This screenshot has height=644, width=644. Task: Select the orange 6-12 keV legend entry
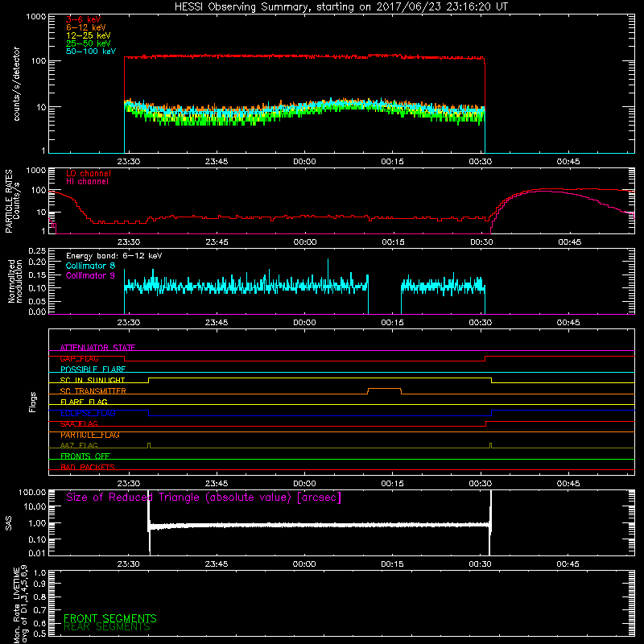click(x=86, y=27)
